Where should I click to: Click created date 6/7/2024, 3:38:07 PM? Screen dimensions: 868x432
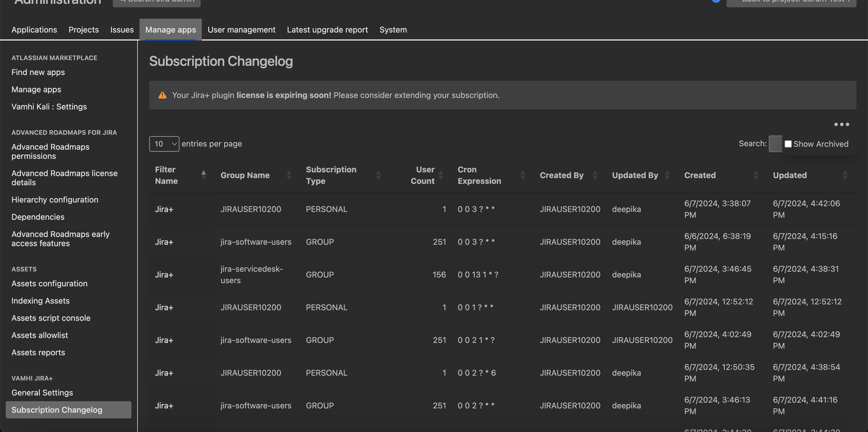point(717,209)
